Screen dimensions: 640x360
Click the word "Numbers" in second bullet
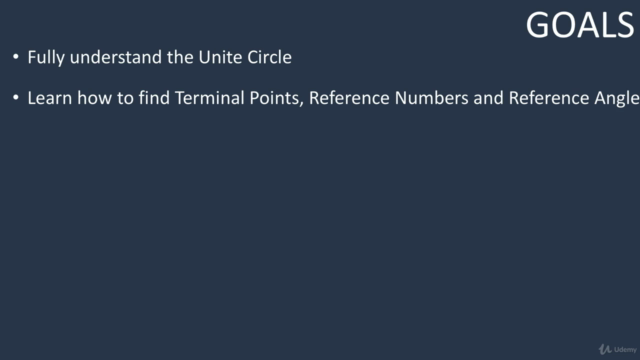point(431,98)
